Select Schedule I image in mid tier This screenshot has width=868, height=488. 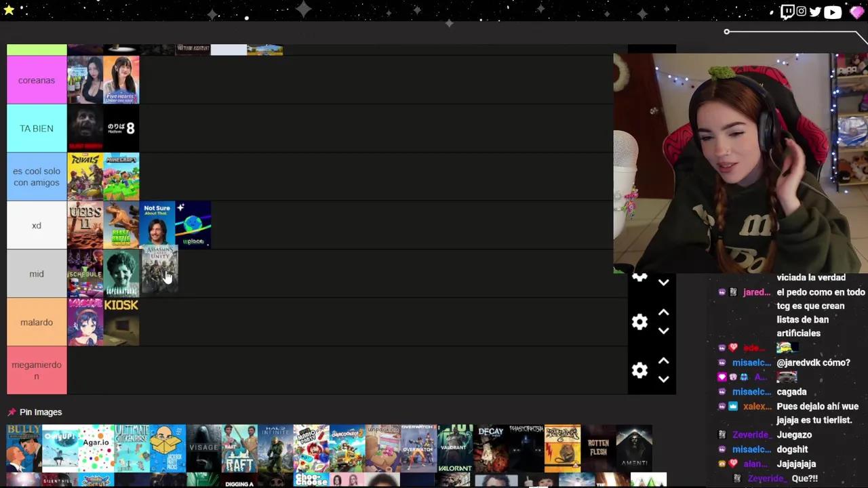pos(85,274)
